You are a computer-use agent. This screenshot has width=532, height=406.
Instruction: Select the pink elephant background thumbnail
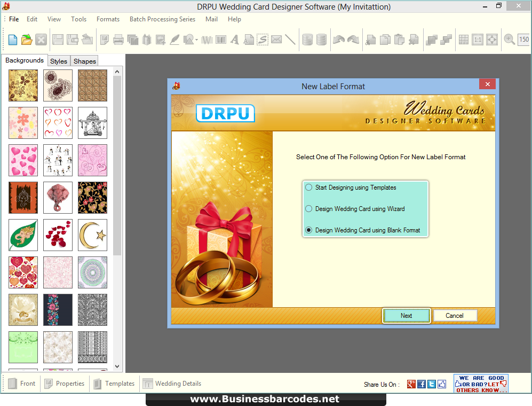pos(58,198)
